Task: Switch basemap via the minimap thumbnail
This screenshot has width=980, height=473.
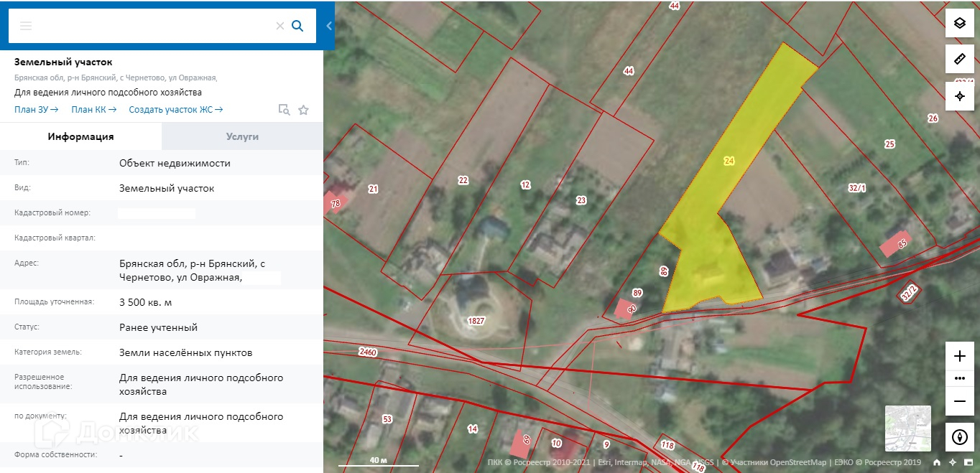Action: [907, 428]
